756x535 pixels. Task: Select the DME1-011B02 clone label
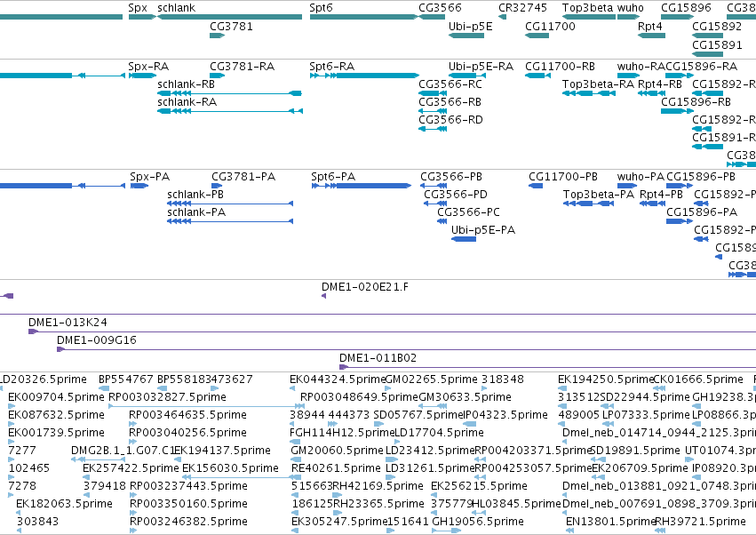tap(378, 358)
